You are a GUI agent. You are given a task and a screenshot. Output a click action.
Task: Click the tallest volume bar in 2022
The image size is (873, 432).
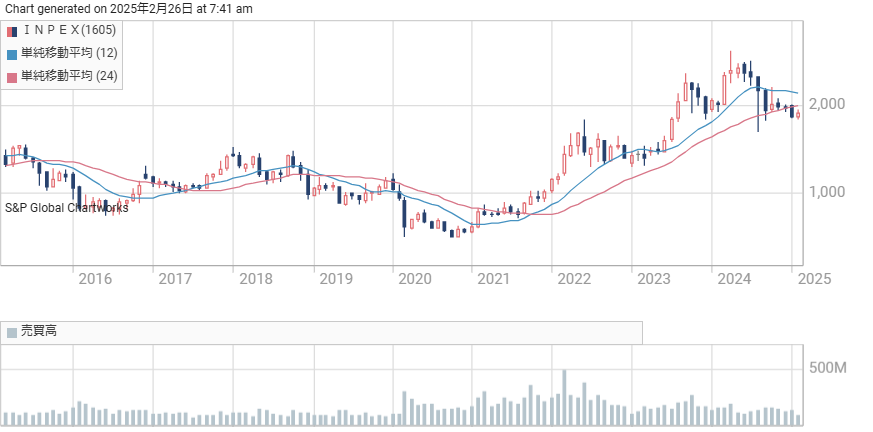pyautogui.click(x=564, y=397)
